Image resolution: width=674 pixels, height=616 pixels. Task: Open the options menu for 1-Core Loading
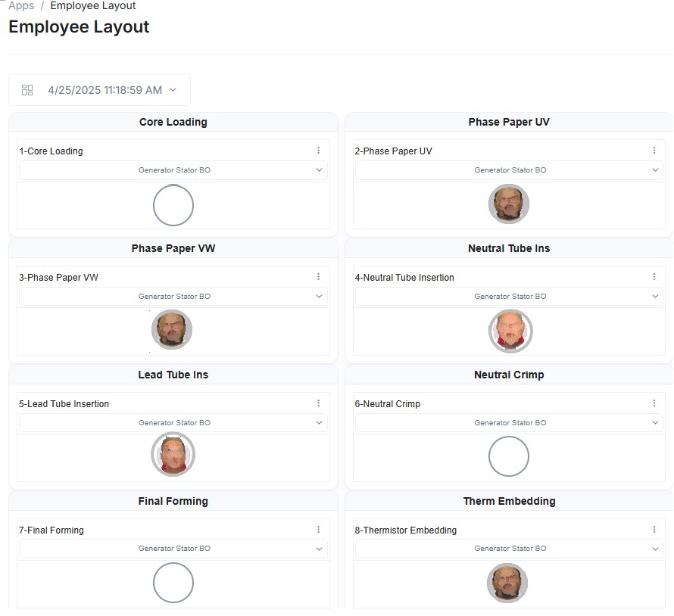point(319,150)
